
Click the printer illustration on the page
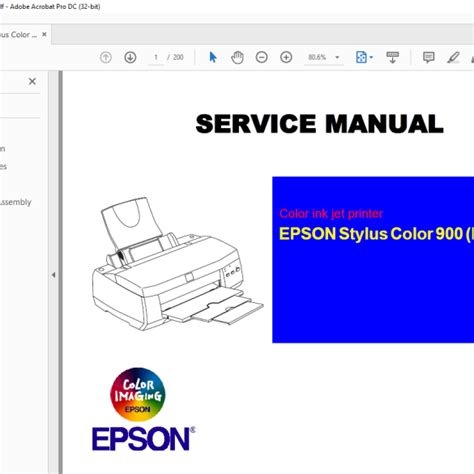178,264
